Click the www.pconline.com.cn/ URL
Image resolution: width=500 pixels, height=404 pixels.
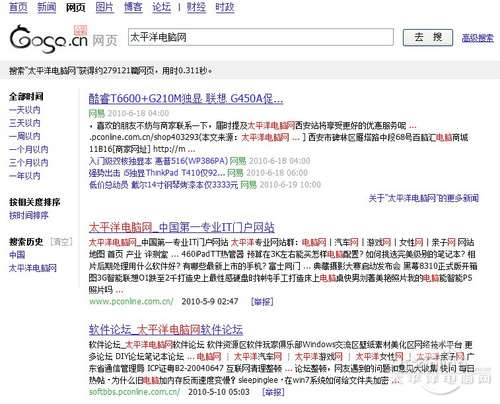click(x=131, y=301)
